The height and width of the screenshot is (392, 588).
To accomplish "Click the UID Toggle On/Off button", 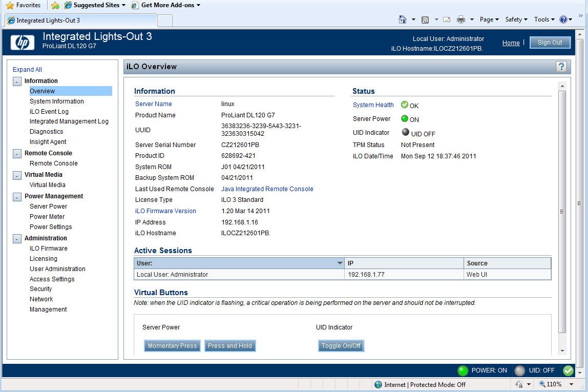I will pos(341,345).
